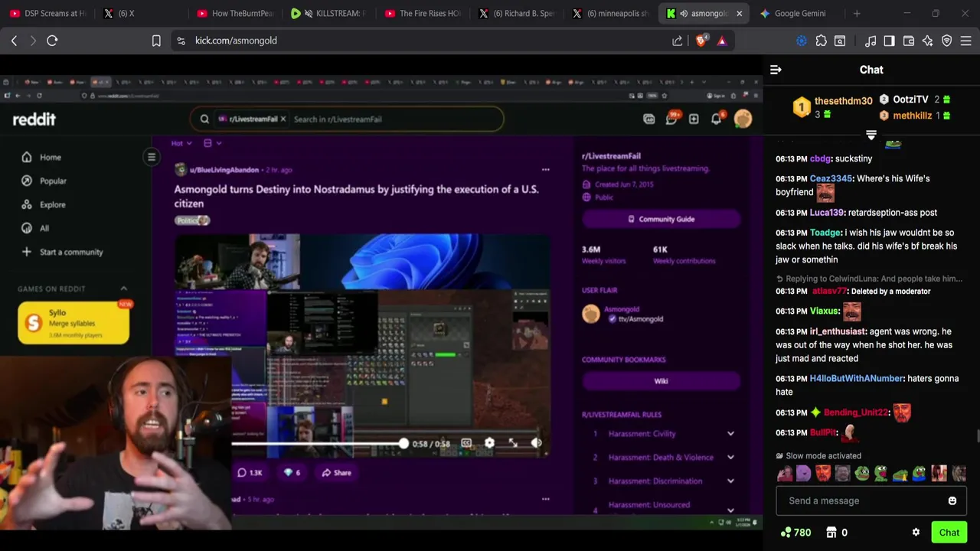Open comments showing 1.3K
This screenshot has height=551, width=980.
coord(250,472)
